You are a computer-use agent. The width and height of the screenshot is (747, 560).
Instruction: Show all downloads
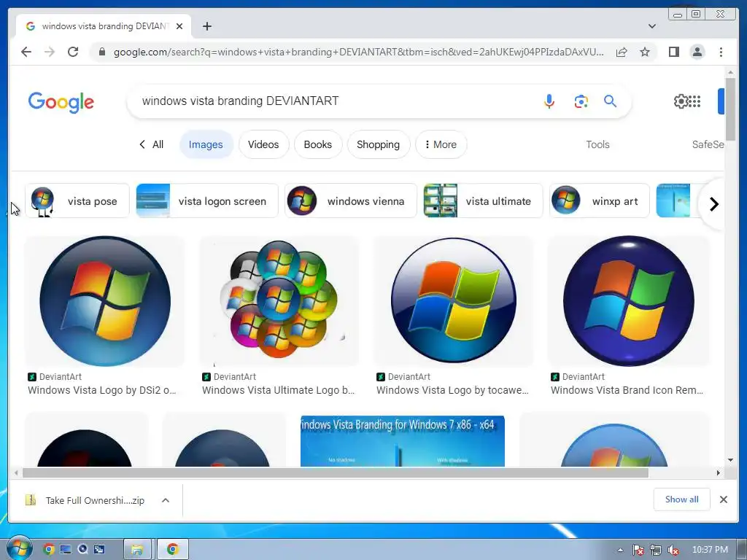pos(682,499)
